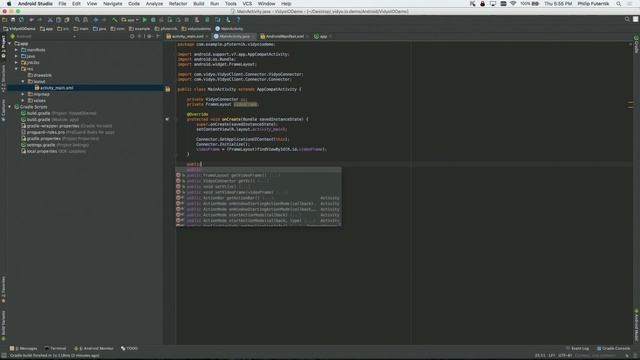The image size is (640, 360).
Task: Open build.gradle for module app
Action: click(x=50, y=120)
